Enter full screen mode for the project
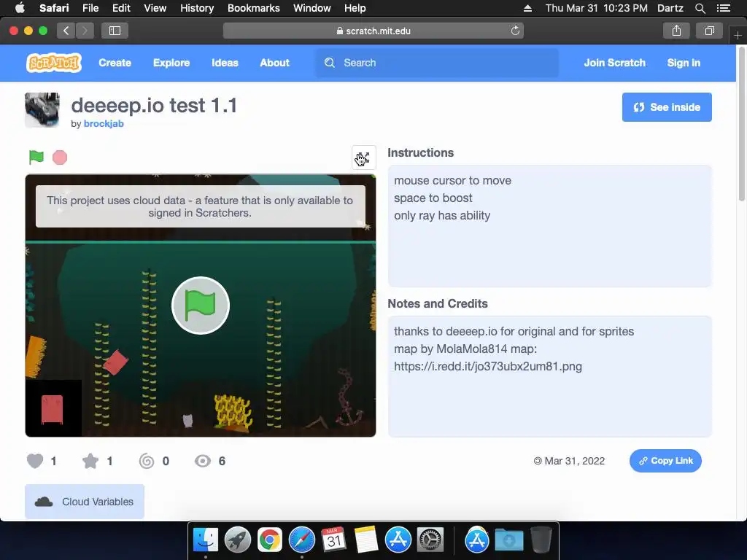 coord(363,157)
